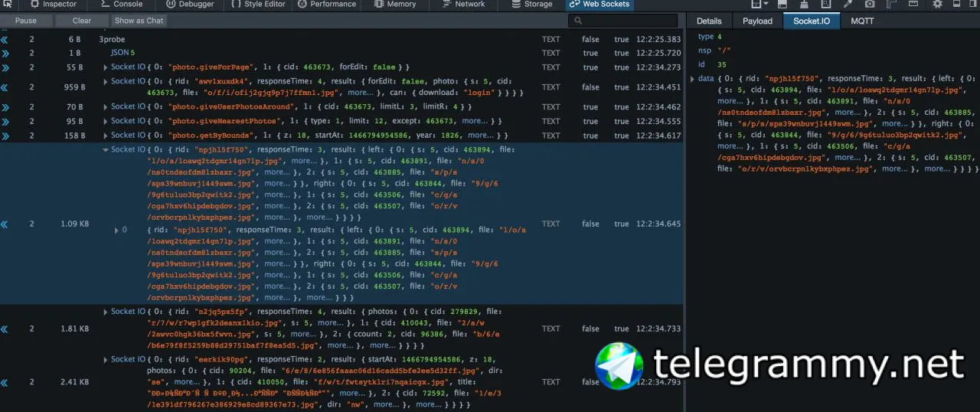Open the MQTT tab
This screenshot has height=412, width=980.
tap(862, 21)
